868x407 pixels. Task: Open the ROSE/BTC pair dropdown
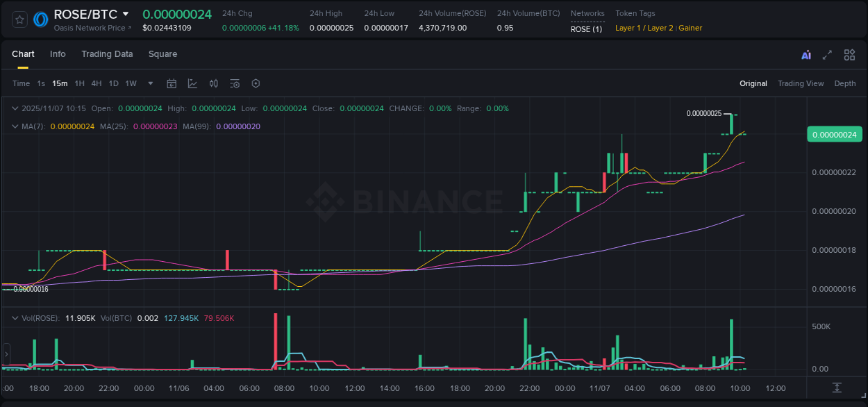pyautogui.click(x=127, y=13)
